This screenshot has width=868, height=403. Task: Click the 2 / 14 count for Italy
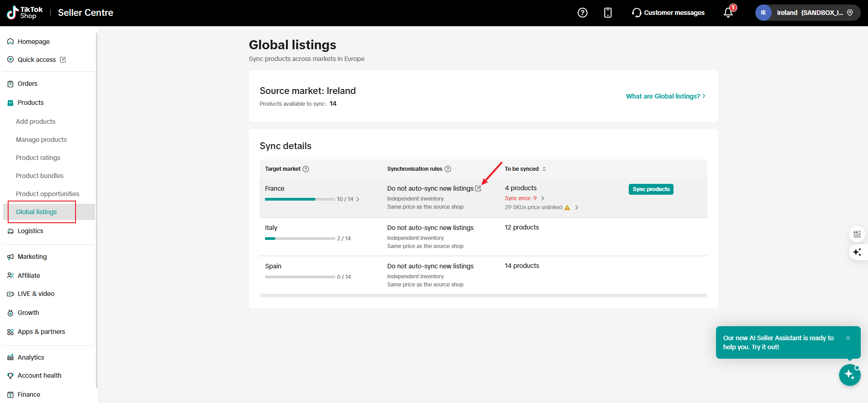tap(344, 239)
